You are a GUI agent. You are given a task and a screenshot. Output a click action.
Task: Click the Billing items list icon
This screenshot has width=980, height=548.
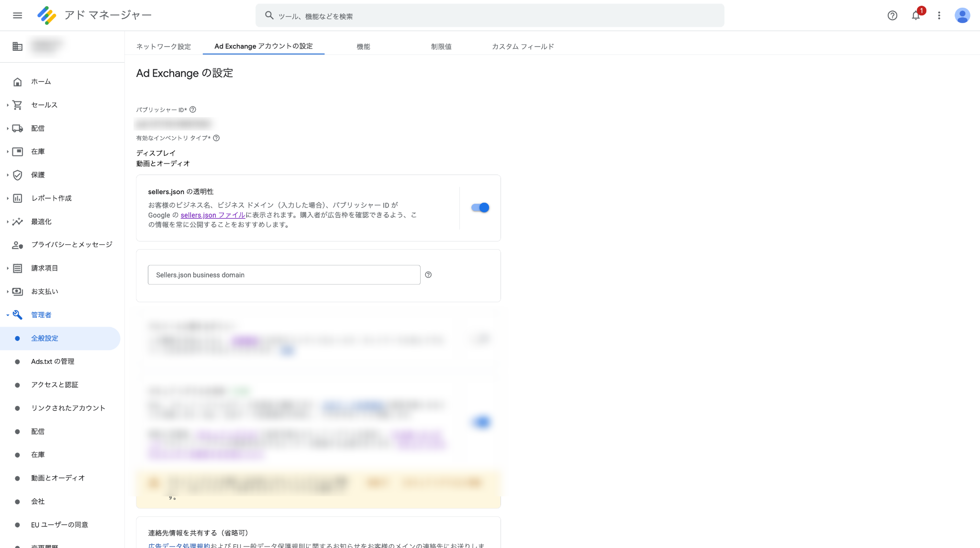tap(17, 268)
